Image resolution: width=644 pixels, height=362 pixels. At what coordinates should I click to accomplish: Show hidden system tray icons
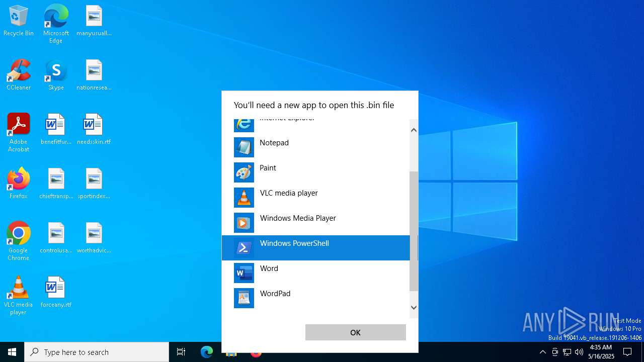[542, 352]
